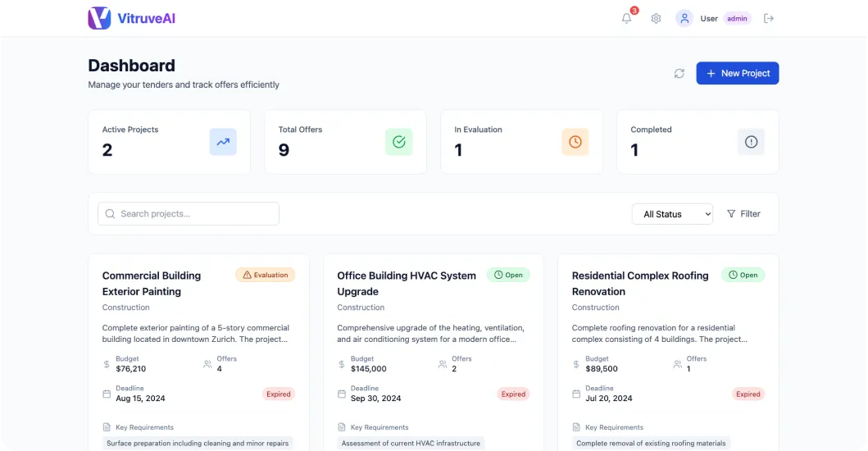
Task: Open Commercial Building Exterior Painting project title
Action: 152,283
